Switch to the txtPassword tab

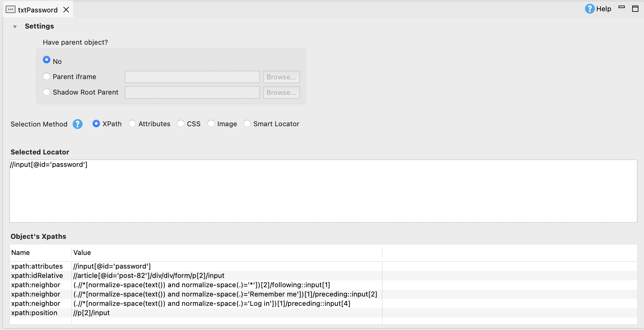point(37,10)
